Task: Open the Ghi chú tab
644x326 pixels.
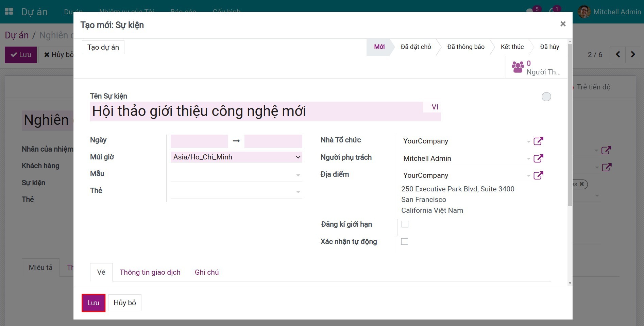Action: (x=206, y=272)
